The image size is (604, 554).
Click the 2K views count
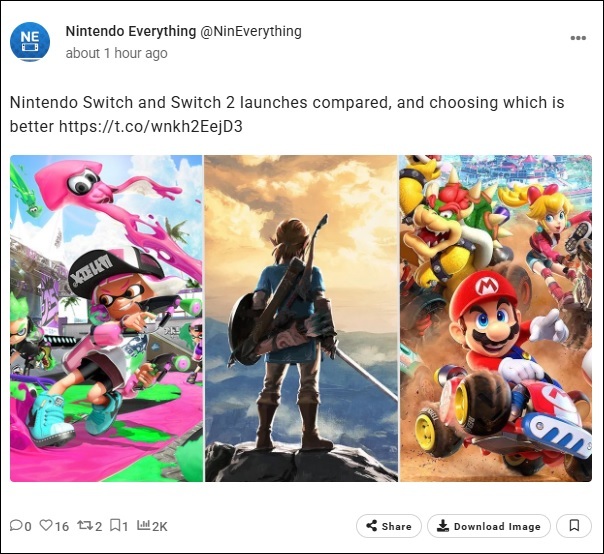(x=159, y=526)
